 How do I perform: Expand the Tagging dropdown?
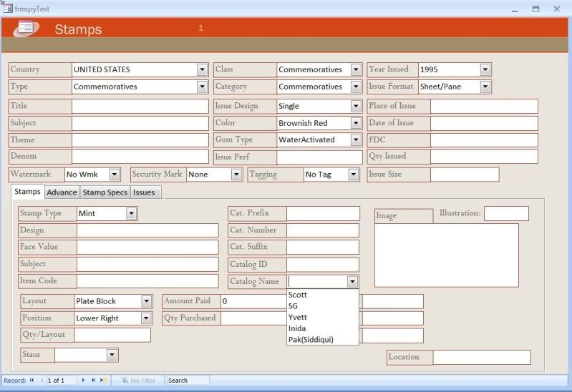[353, 175]
